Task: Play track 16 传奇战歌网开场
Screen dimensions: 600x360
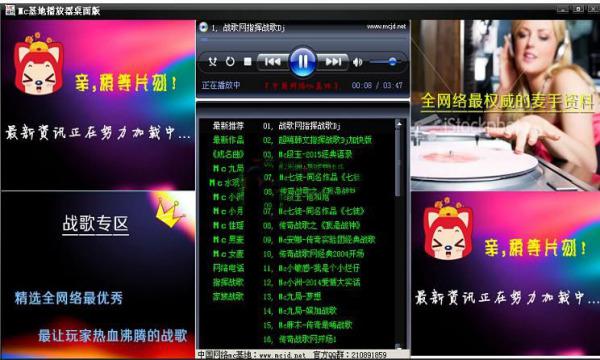Action: pyautogui.click(x=300, y=339)
